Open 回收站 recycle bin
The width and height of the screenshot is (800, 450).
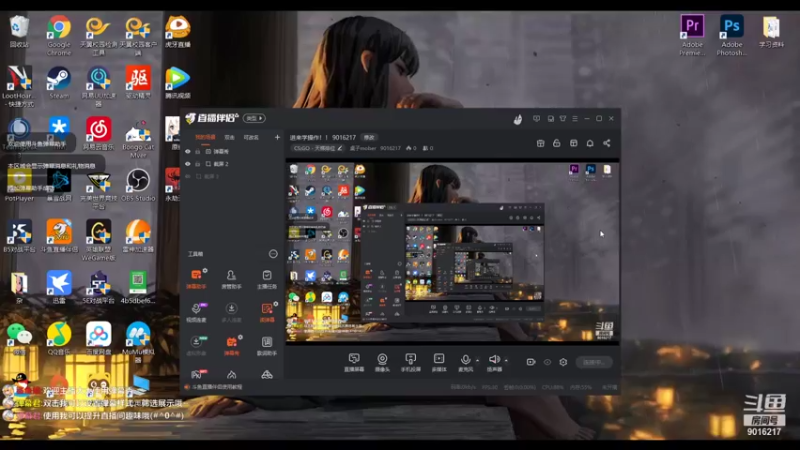19,31
